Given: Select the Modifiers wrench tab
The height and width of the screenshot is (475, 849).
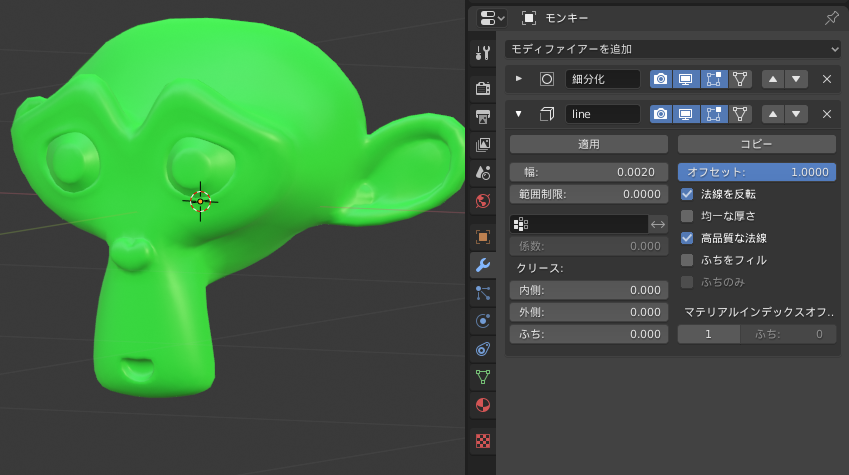Looking at the screenshot, I should pos(482,265).
